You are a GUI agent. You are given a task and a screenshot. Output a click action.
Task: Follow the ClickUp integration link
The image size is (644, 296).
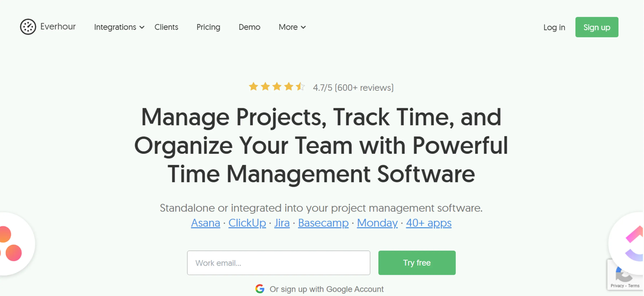pyautogui.click(x=247, y=223)
